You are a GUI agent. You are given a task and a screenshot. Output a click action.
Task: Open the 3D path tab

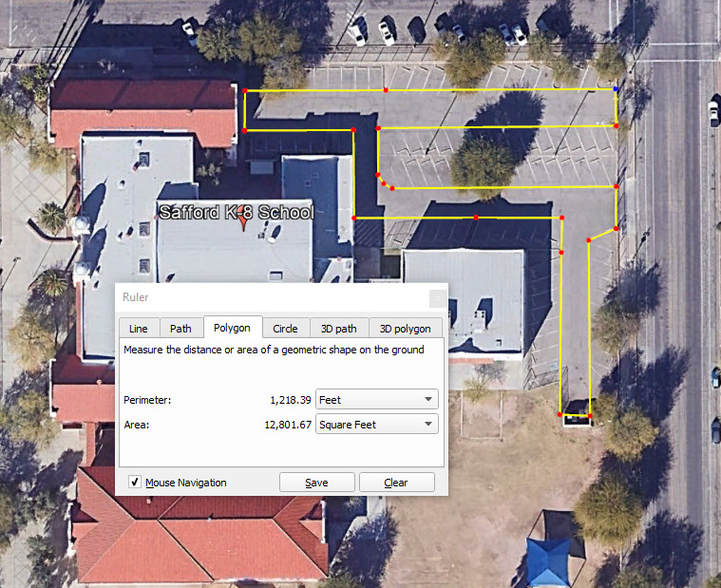point(339,329)
